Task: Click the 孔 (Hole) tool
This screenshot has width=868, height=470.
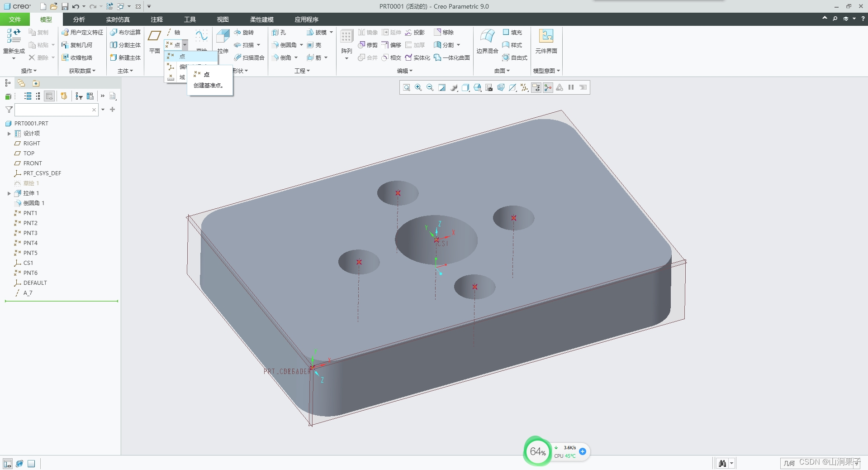Action: pos(279,32)
